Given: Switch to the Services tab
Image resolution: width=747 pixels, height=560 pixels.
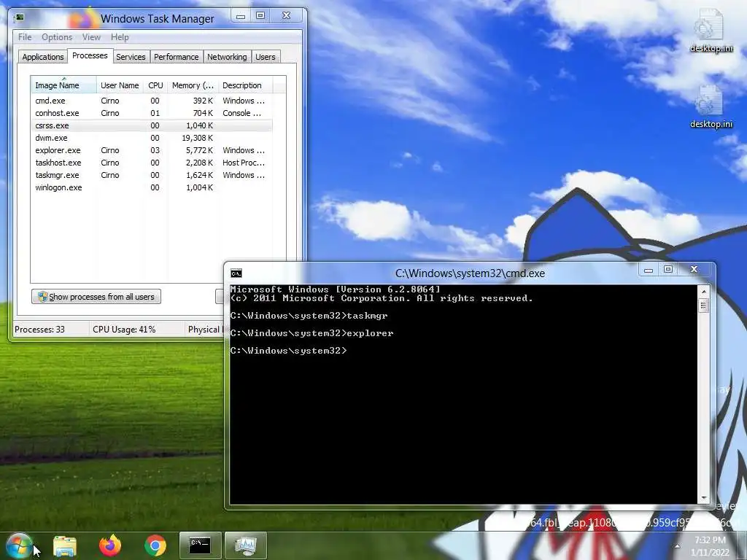Looking at the screenshot, I should pyautogui.click(x=131, y=57).
